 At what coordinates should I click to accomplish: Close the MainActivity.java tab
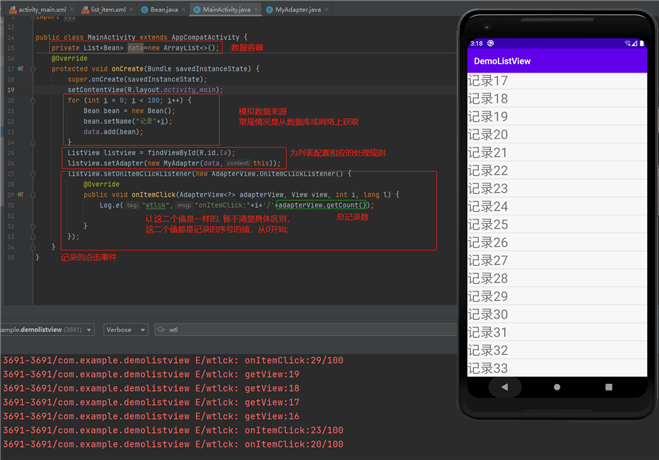pos(256,9)
